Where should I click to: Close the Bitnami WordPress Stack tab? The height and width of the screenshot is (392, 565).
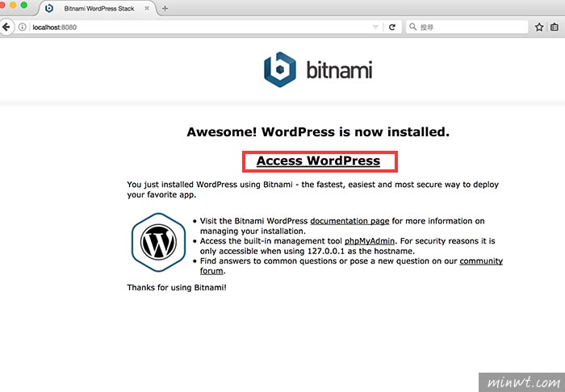pos(147,8)
